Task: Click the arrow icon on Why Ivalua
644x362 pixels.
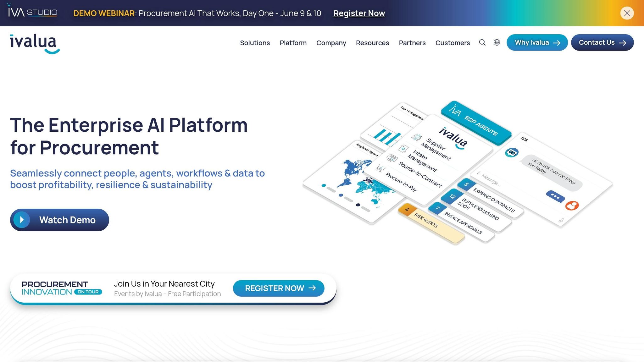Action: [x=557, y=43]
